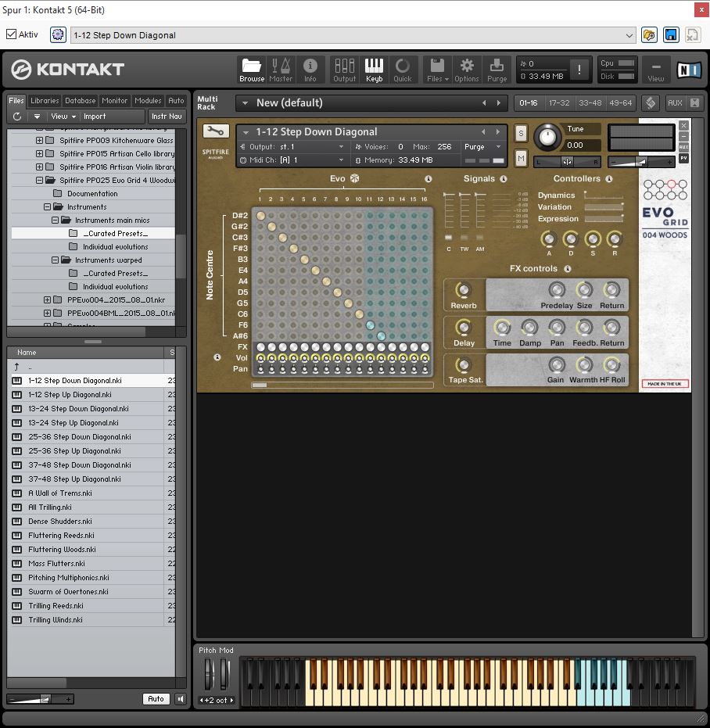Viewport: 710px width, 728px height.
Task: Open the Quick load icon
Action: pyautogui.click(x=403, y=70)
